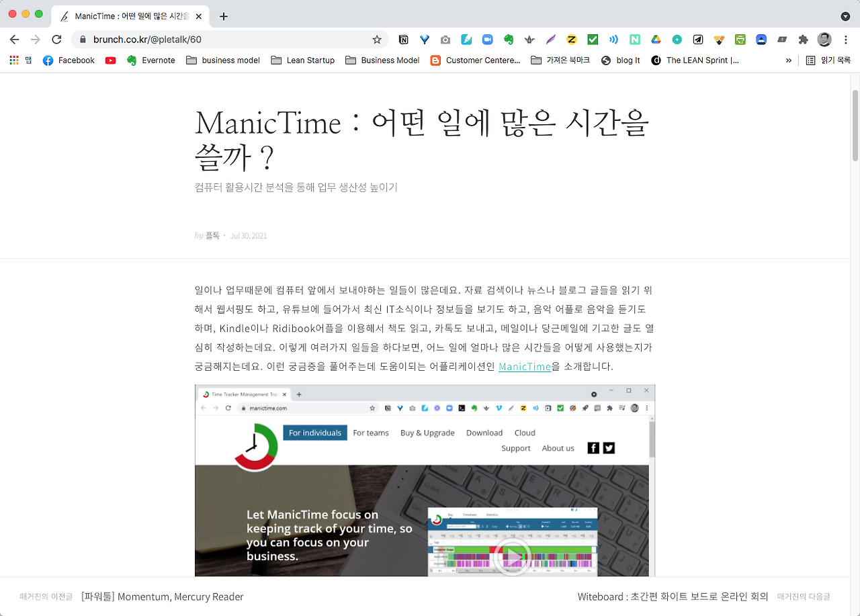Open the Notion extension
This screenshot has width=860, height=616.
(403, 40)
